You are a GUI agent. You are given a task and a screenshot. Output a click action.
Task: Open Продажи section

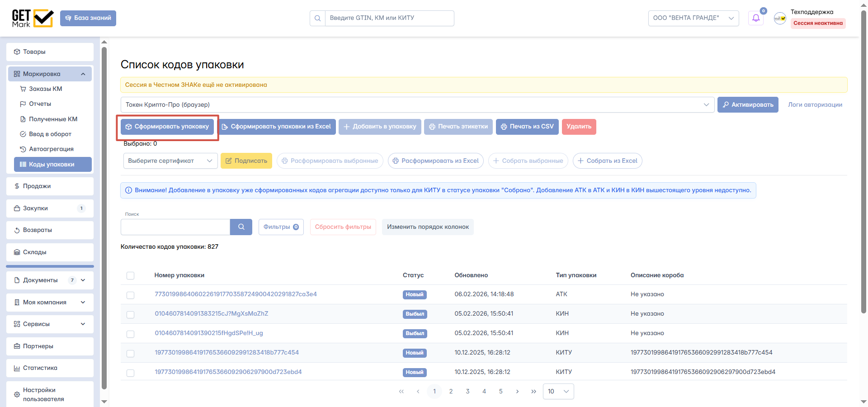(x=50, y=186)
